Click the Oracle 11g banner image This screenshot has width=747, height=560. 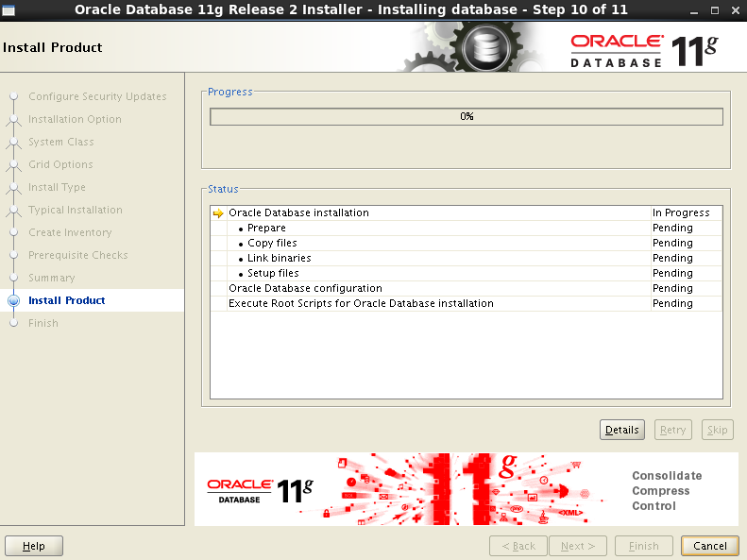pyautogui.click(x=467, y=489)
